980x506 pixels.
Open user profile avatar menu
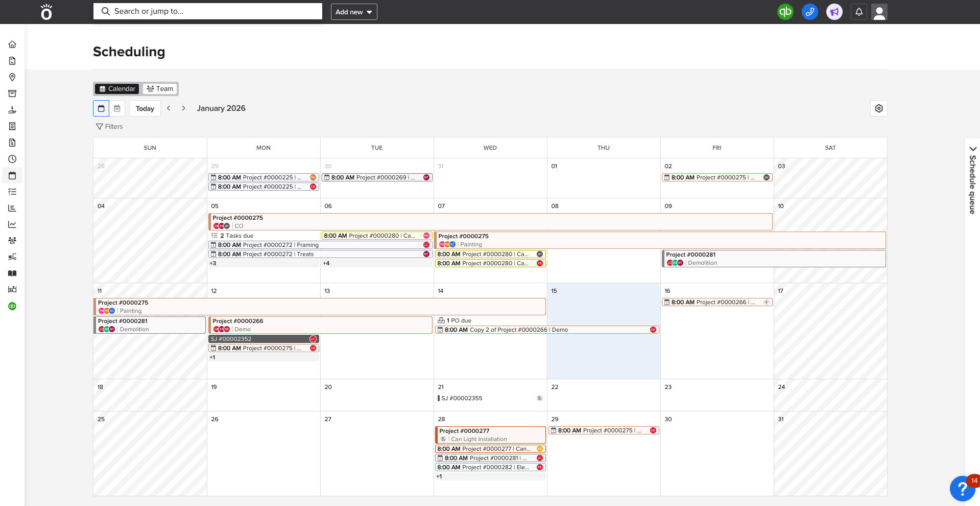tap(879, 12)
